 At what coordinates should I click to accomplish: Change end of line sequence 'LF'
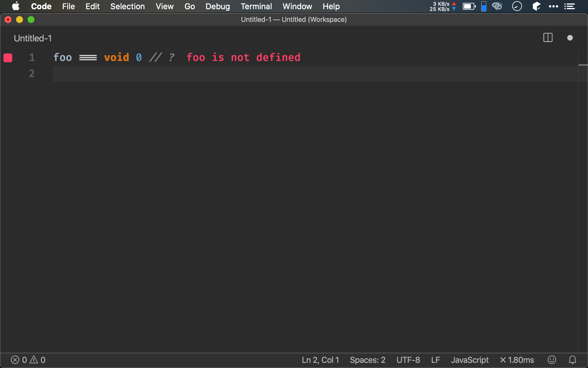[436, 360]
